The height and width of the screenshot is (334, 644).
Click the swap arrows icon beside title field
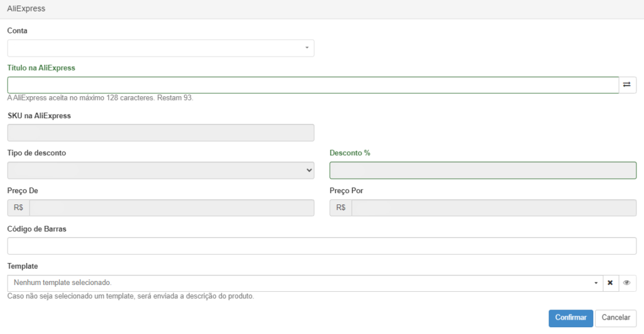click(627, 85)
